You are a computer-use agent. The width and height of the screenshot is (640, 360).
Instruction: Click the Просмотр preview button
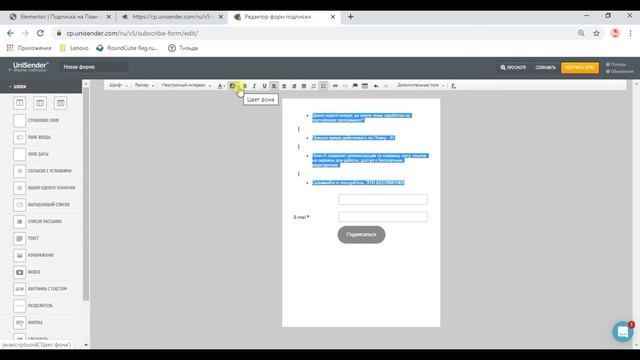[513, 67]
